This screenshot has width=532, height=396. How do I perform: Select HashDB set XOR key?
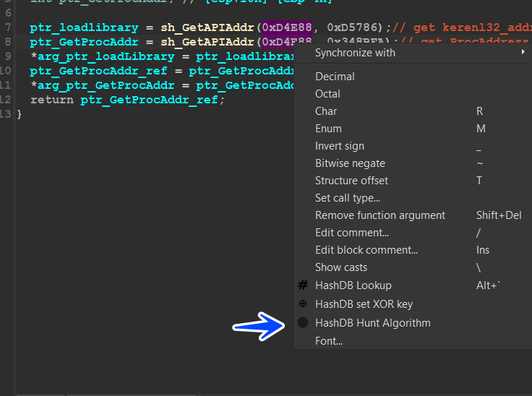[x=413, y=304]
